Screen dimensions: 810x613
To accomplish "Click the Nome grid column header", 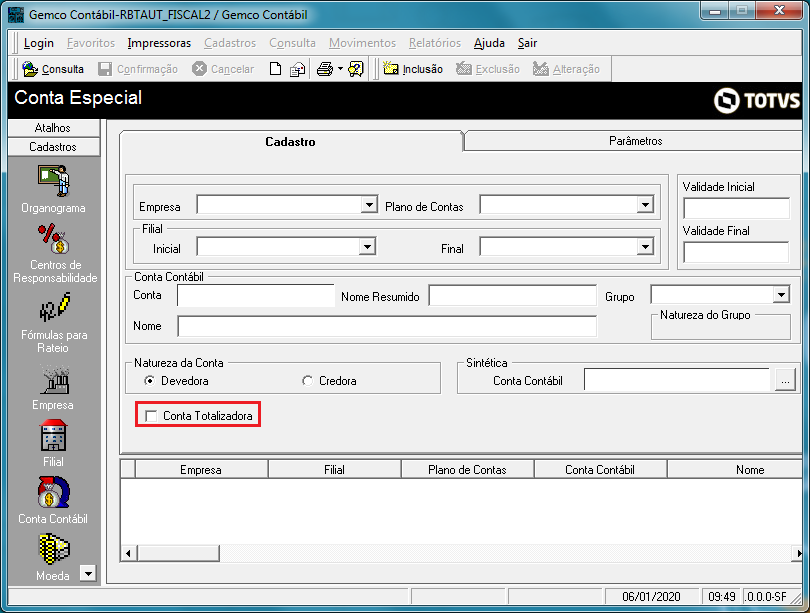I will 735,469.
